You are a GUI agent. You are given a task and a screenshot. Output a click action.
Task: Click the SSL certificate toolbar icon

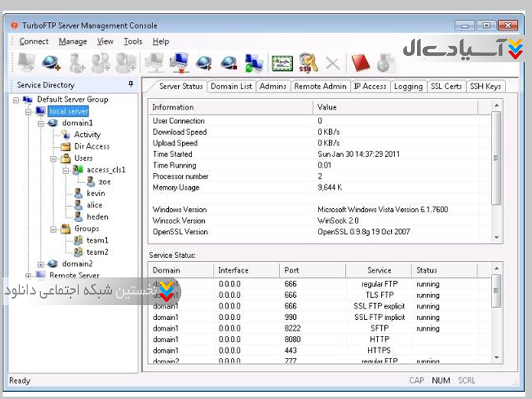pyautogui.click(x=282, y=63)
